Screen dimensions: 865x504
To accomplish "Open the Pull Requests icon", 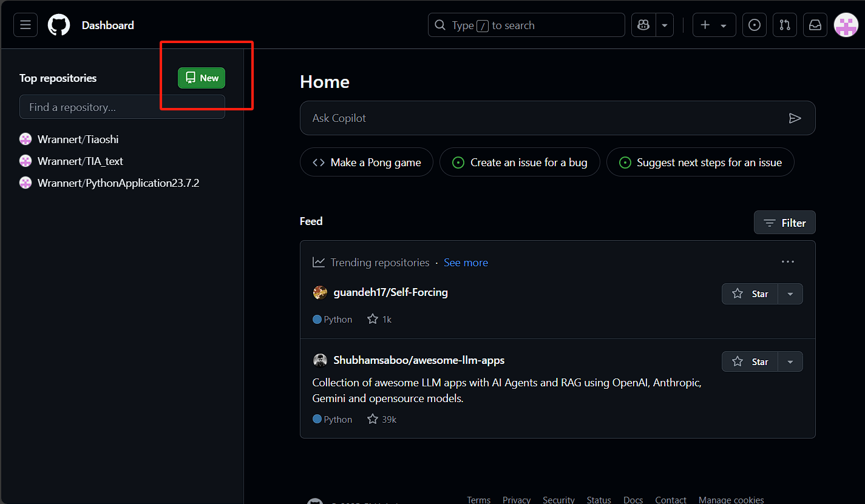I will pos(784,25).
